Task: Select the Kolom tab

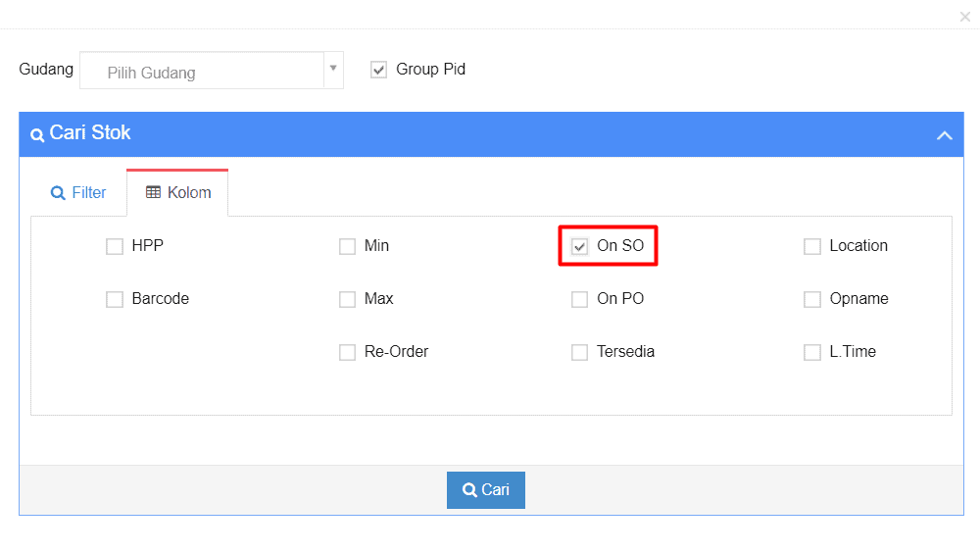Action: click(x=178, y=192)
